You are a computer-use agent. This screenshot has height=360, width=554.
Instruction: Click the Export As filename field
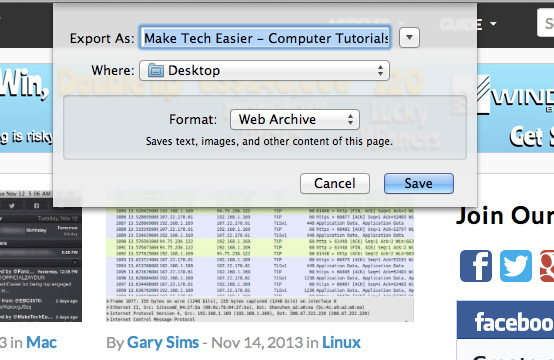265,37
